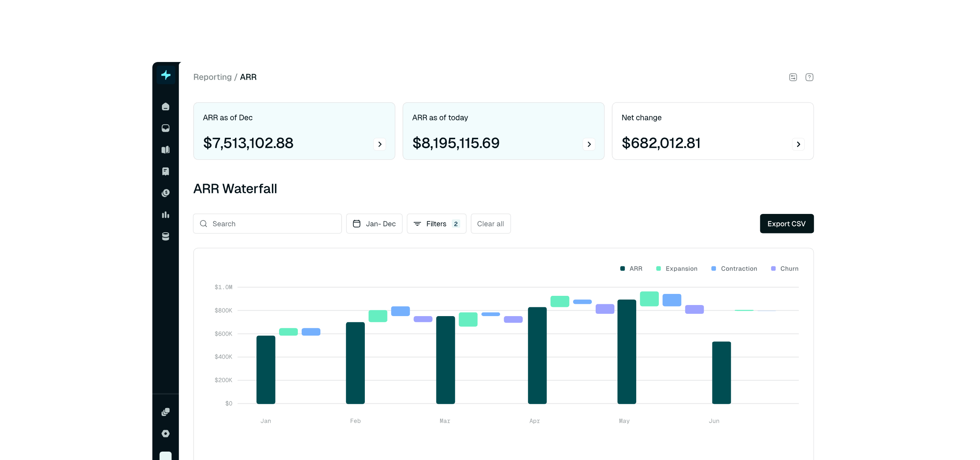Click the open book sidebar icon
Image resolution: width=980 pixels, height=460 pixels.
click(165, 150)
